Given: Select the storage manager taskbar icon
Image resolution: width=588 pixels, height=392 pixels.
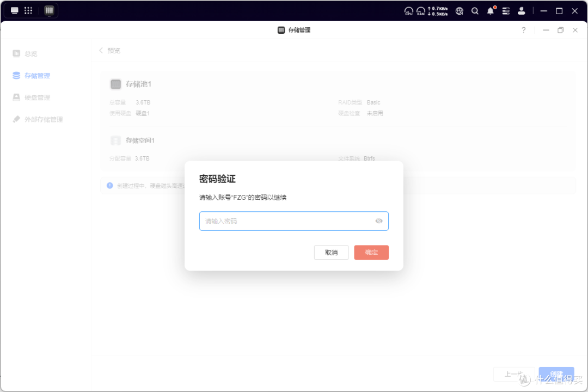Looking at the screenshot, I should 49,10.
